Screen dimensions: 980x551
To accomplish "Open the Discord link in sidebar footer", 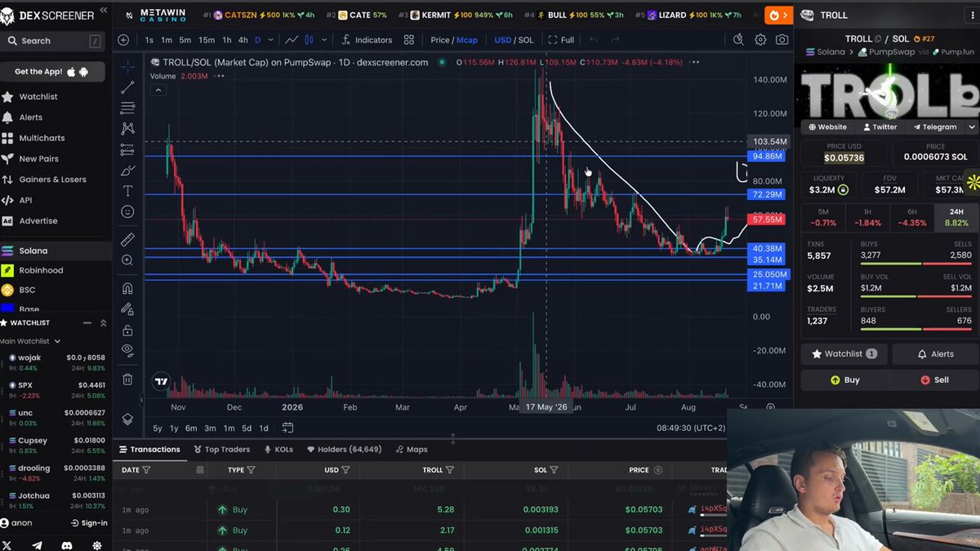I will [x=67, y=545].
